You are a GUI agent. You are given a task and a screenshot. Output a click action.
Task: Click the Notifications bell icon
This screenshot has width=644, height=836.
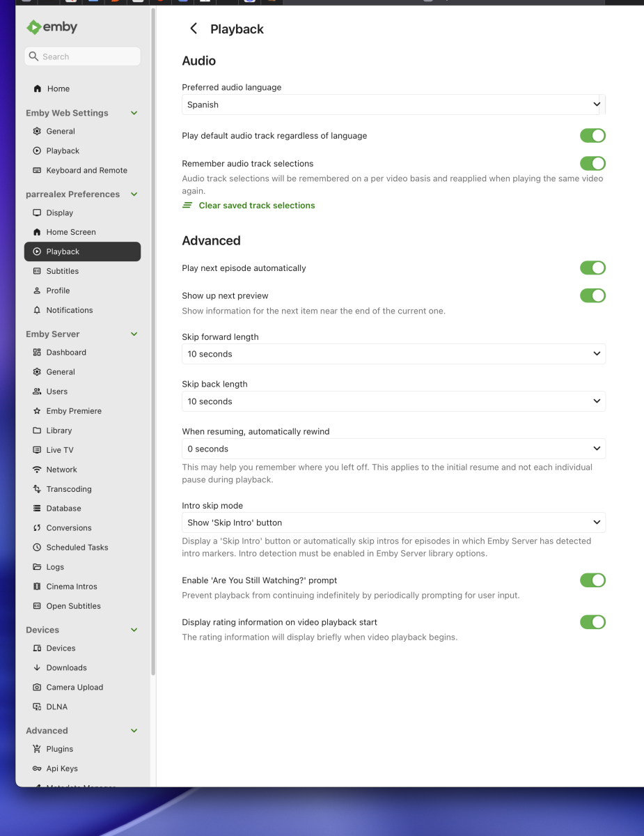(x=37, y=310)
